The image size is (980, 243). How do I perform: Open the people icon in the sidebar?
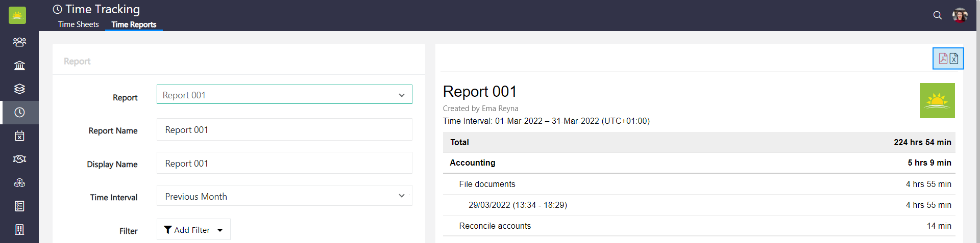pyautogui.click(x=19, y=42)
